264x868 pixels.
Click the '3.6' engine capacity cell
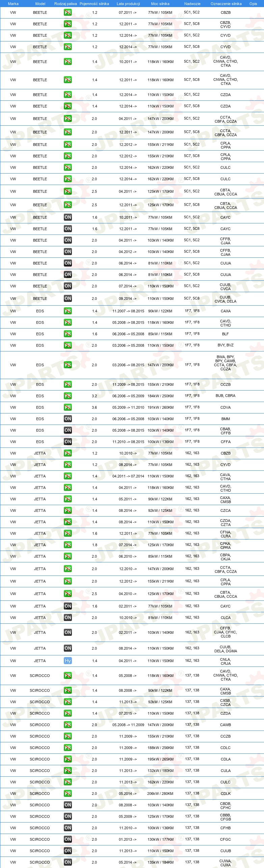click(x=94, y=407)
